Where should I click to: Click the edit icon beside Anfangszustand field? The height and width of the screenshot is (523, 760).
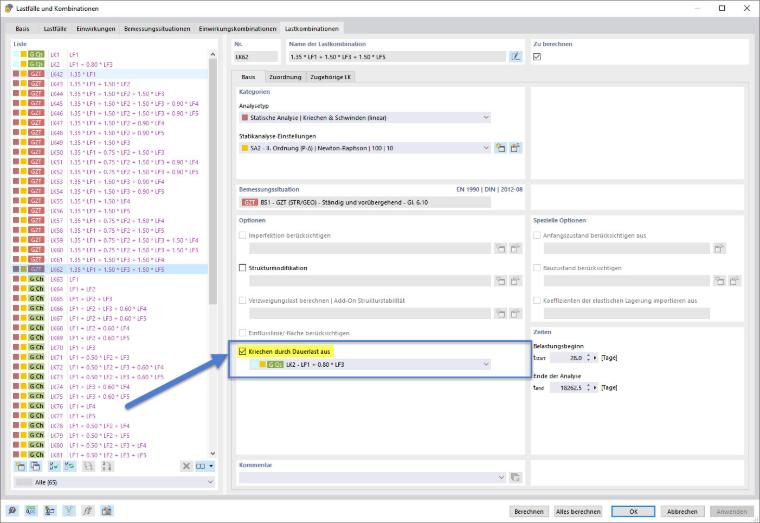[719, 249]
